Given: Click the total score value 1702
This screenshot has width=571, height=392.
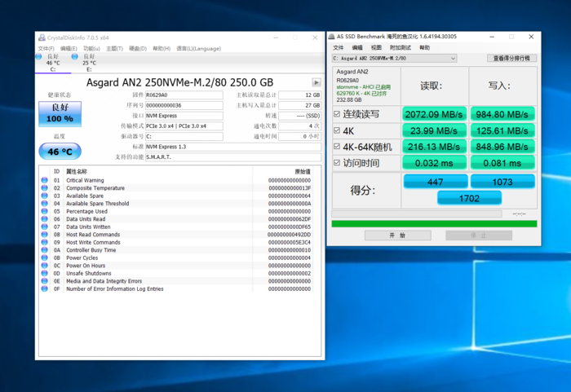Looking at the screenshot, I should [x=469, y=198].
